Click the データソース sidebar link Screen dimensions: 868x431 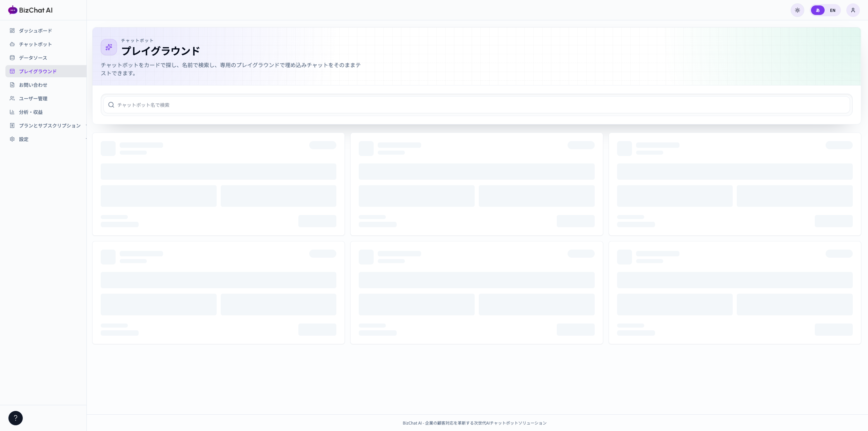click(46, 58)
